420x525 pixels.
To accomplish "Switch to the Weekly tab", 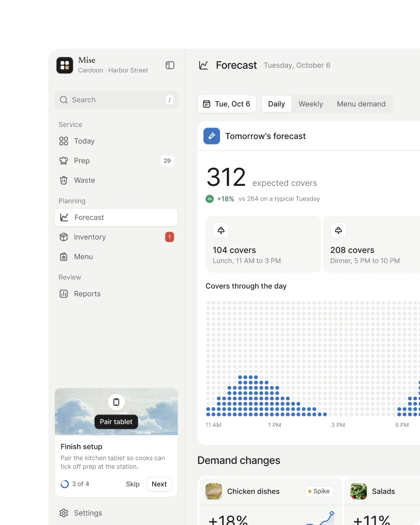I will 311,104.
